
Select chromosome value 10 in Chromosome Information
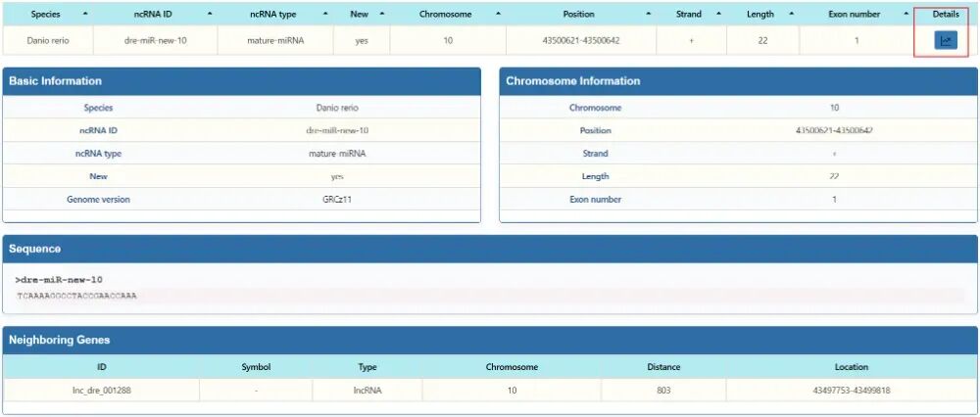coord(834,108)
